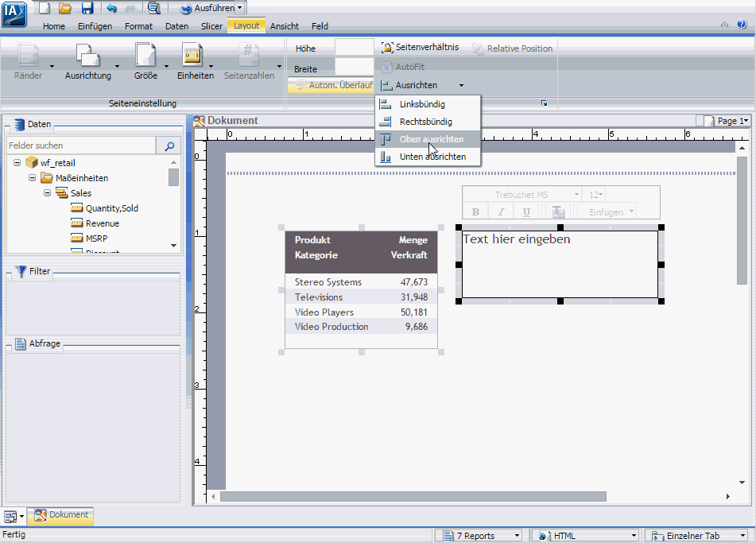Click the Einheiten ruler units icon
The image size is (756, 543).
pyautogui.click(x=192, y=55)
